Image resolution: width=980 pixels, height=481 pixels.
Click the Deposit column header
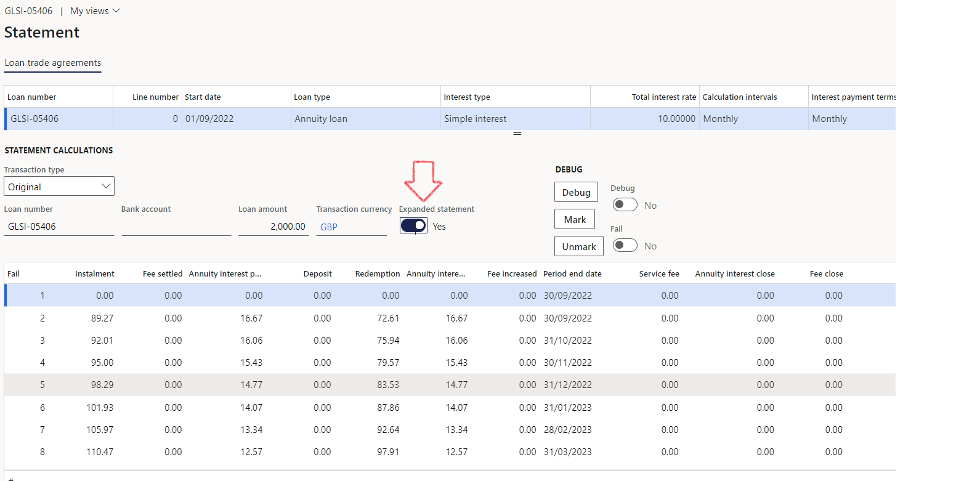tap(317, 274)
